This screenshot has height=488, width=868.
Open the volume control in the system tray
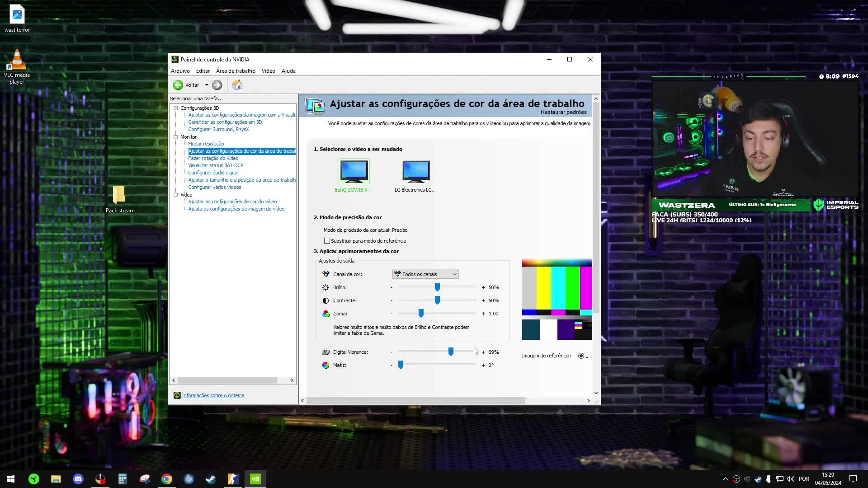(790, 479)
